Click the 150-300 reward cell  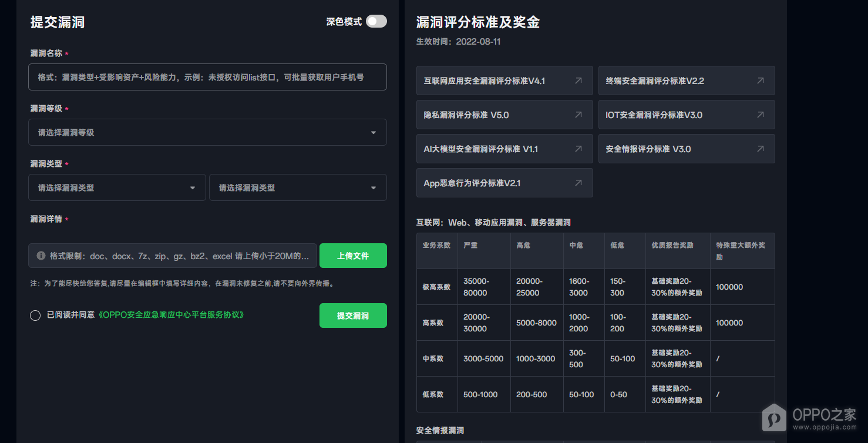(x=625, y=287)
